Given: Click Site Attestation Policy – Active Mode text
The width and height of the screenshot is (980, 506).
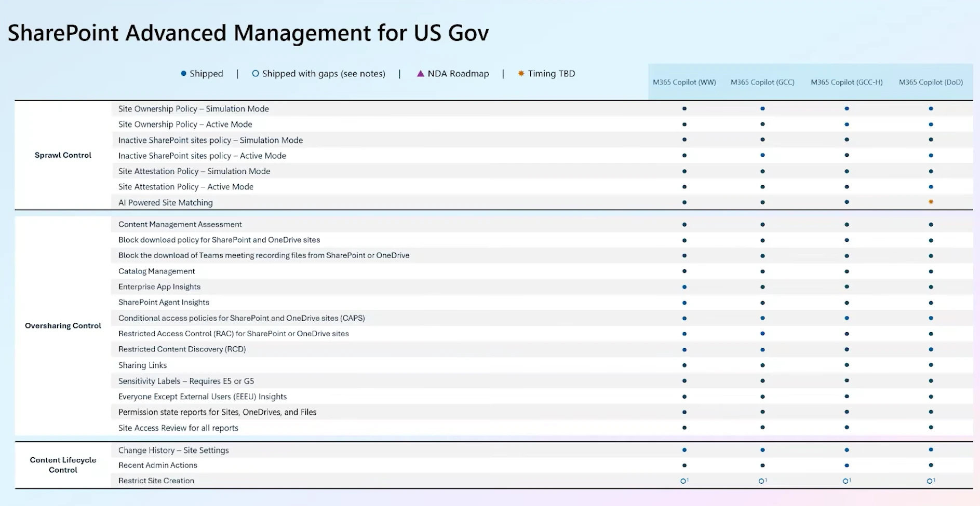Looking at the screenshot, I should coord(186,187).
